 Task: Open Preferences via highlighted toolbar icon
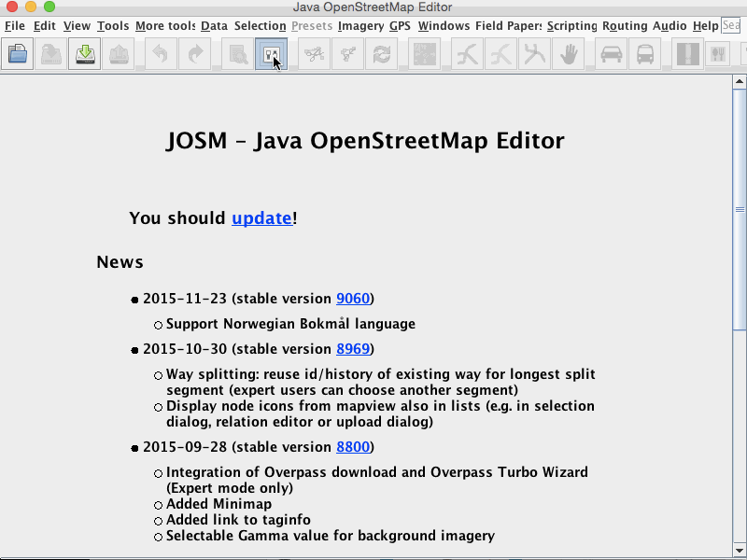coord(271,54)
